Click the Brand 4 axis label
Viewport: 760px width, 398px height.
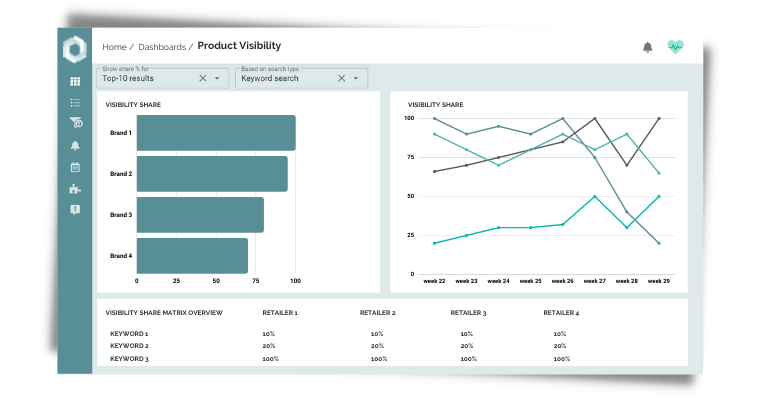pyautogui.click(x=121, y=256)
